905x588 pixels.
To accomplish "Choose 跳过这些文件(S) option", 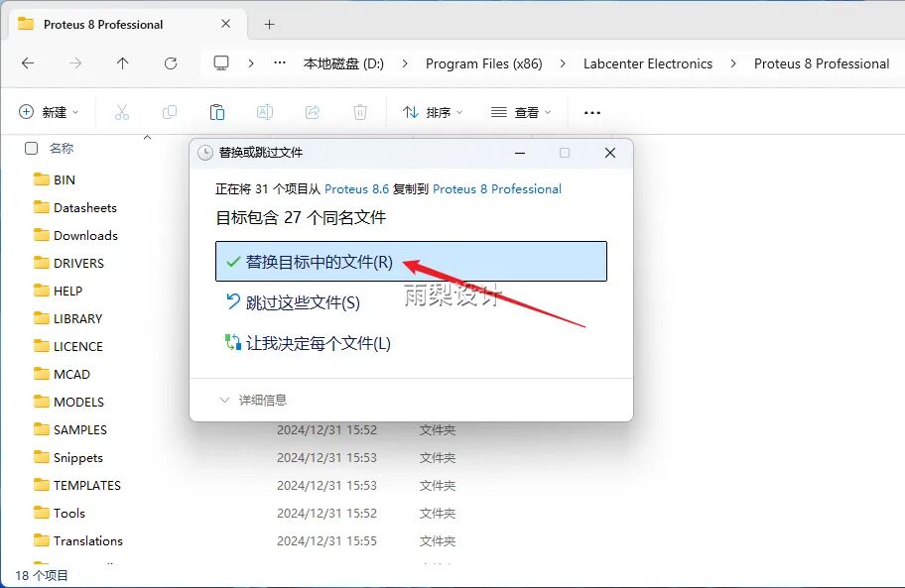I will coord(302,302).
